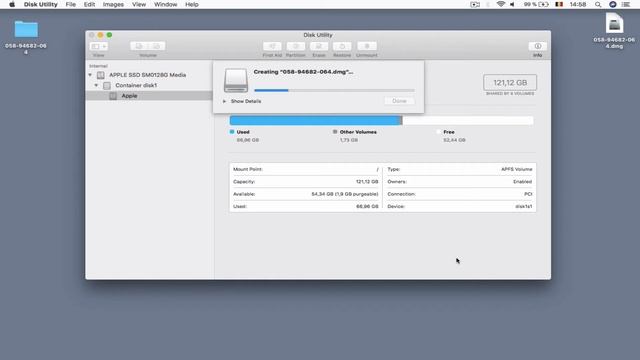The width and height of the screenshot is (640, 360).
Task: Run First Aid from the toolbar
Action: (x=272, y=46)
